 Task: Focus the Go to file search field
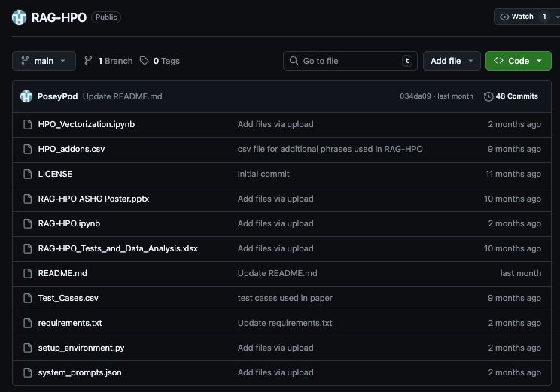click(350, 61)
